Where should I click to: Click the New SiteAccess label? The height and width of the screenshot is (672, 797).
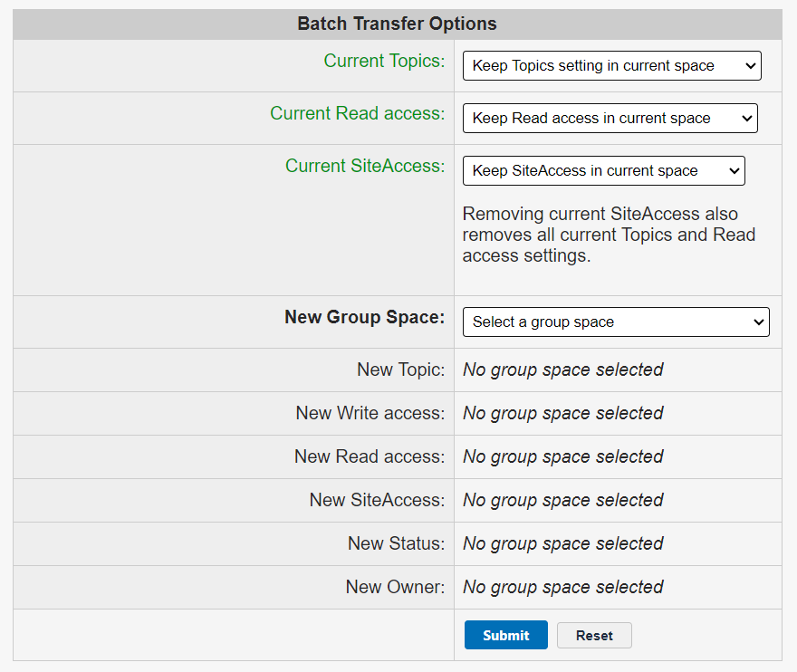pyautogui.click(x=377, y=500)
